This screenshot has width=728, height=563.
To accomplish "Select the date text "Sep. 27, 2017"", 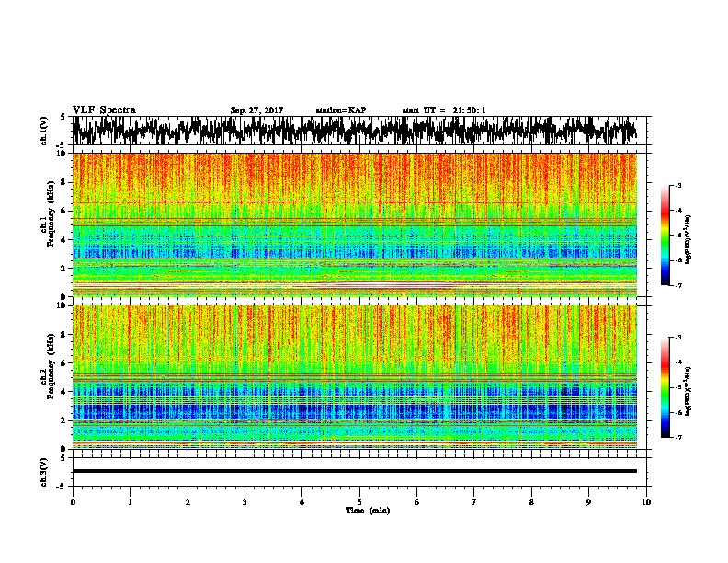I will coord(256,110).
